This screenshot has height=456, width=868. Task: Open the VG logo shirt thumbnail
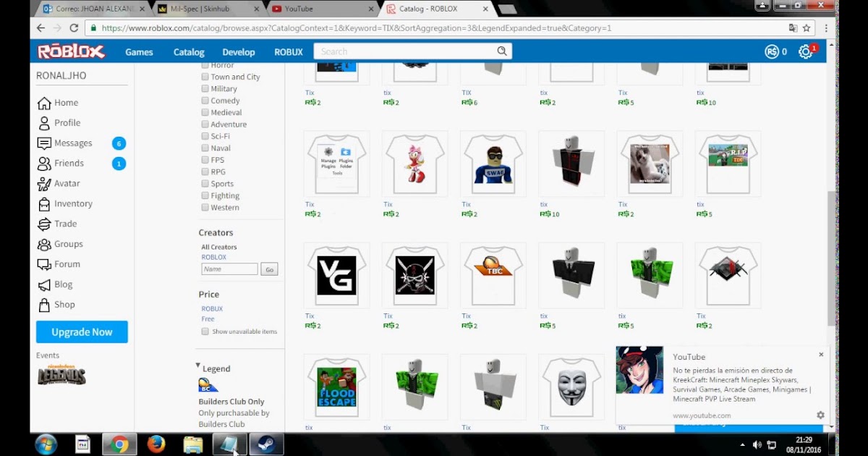(336, 275)
